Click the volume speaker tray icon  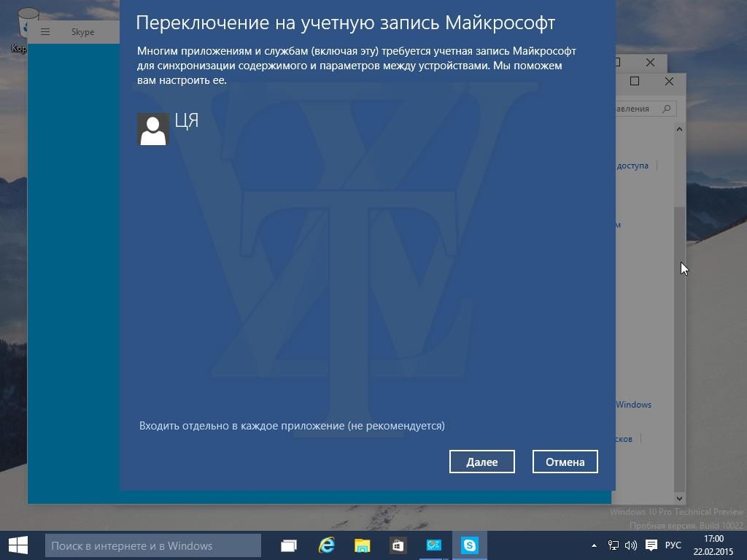pos(631,545)
